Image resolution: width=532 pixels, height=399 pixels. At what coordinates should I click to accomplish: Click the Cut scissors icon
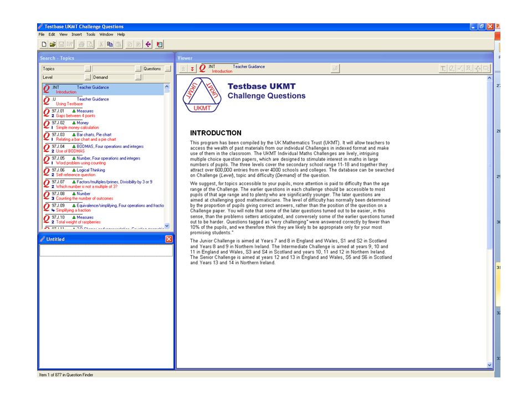point(101,44)
